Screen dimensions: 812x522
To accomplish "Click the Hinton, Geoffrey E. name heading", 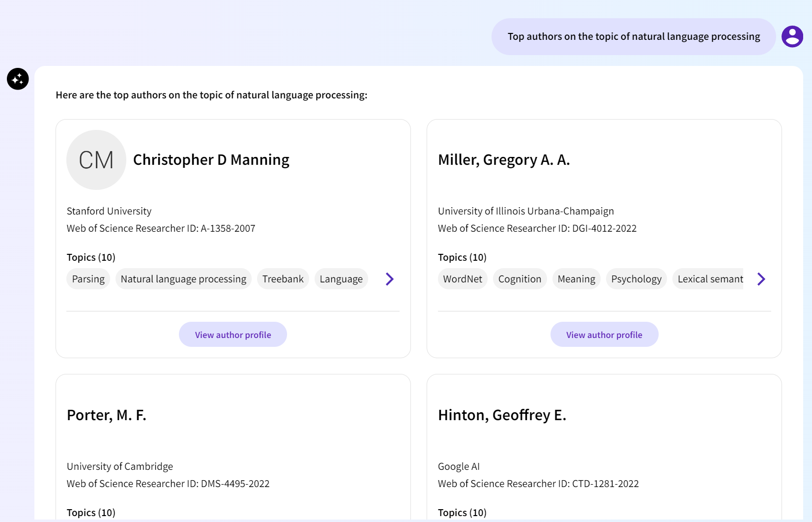I will pos(502,415).
